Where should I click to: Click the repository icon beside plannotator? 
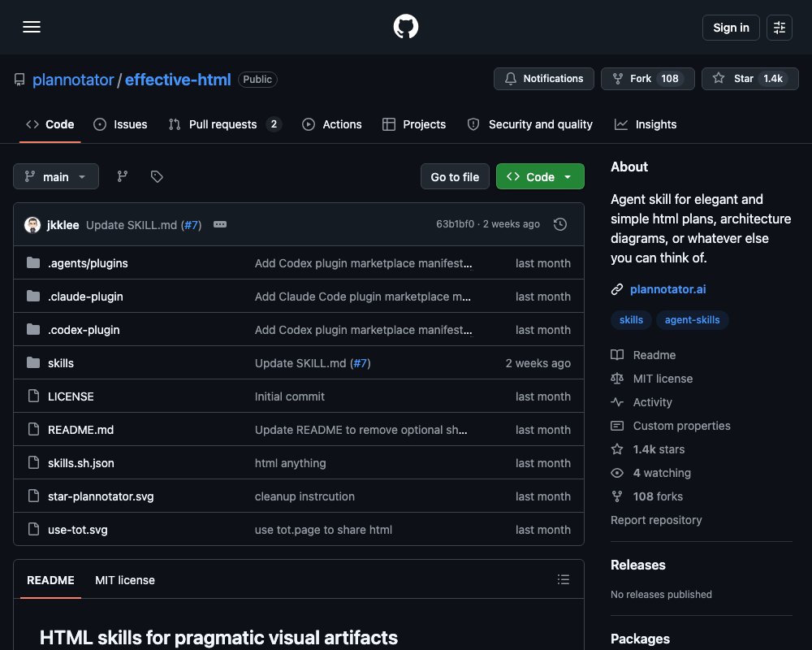tap(19, 80)
